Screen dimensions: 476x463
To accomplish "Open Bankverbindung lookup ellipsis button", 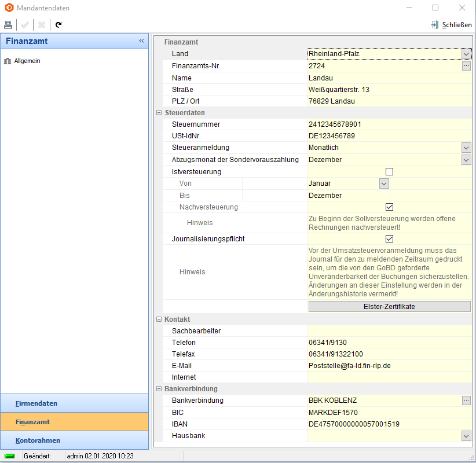I will pyautogui.click(x=466, y=400).
